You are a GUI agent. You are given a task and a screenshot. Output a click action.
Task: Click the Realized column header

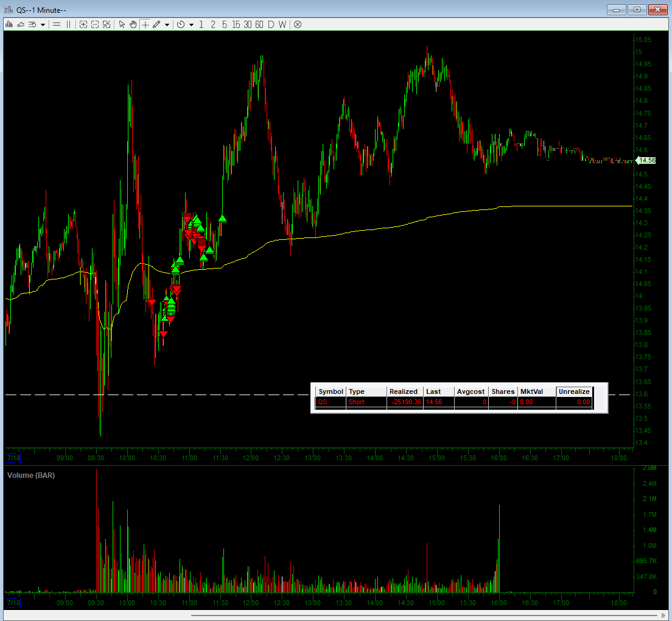(x=404, y=391)
